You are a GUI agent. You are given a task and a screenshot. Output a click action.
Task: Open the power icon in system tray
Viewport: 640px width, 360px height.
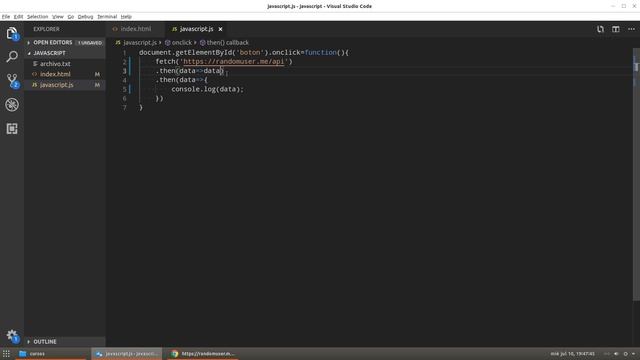(x=625, y=354)
